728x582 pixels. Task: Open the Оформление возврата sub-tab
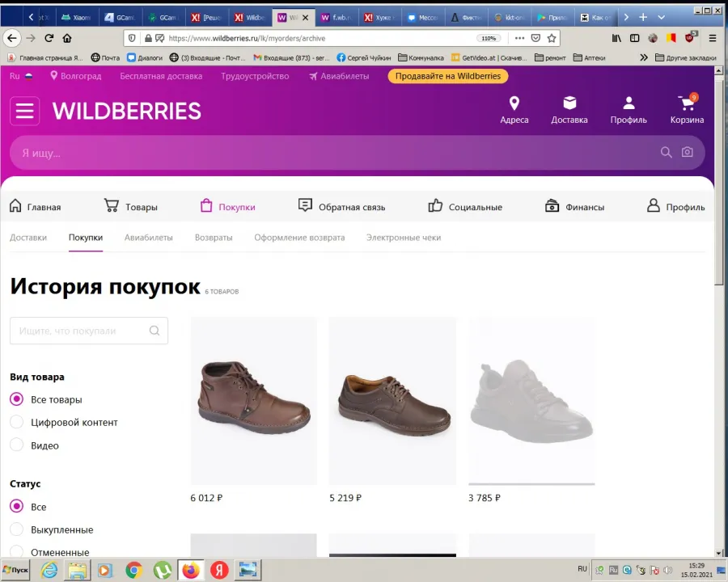tap(299, 237)
